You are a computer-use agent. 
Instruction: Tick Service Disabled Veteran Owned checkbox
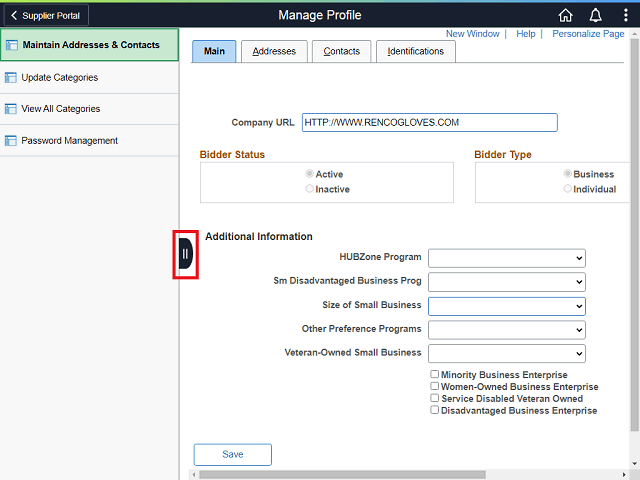[x=435, y=398]
